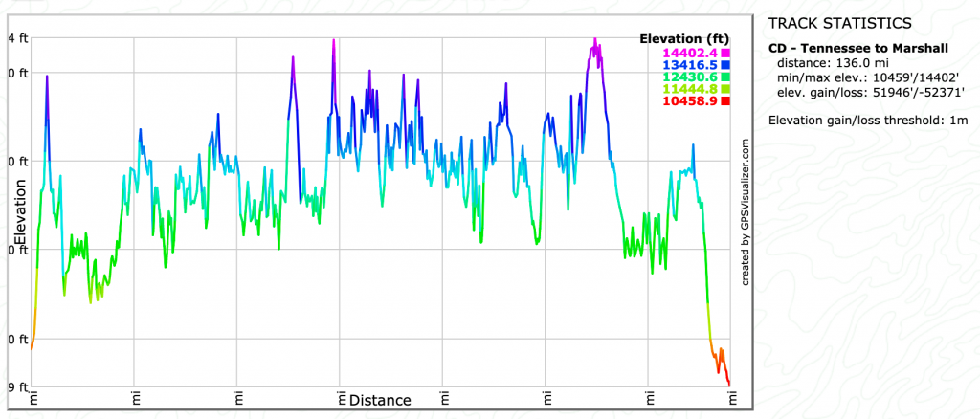The image size is (980, 419).
Task: Select the red lowest point at track end
Action: pyautogui.click(x=728, y=383)
